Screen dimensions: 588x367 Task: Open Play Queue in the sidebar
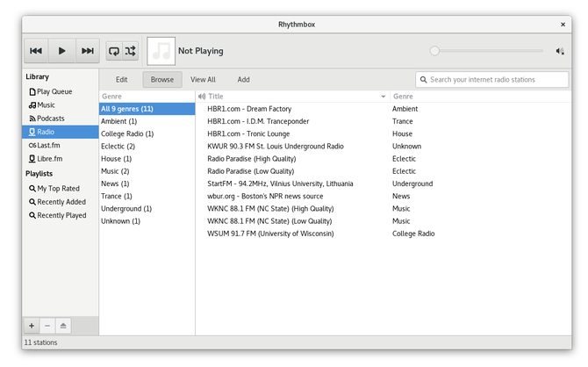60,91
